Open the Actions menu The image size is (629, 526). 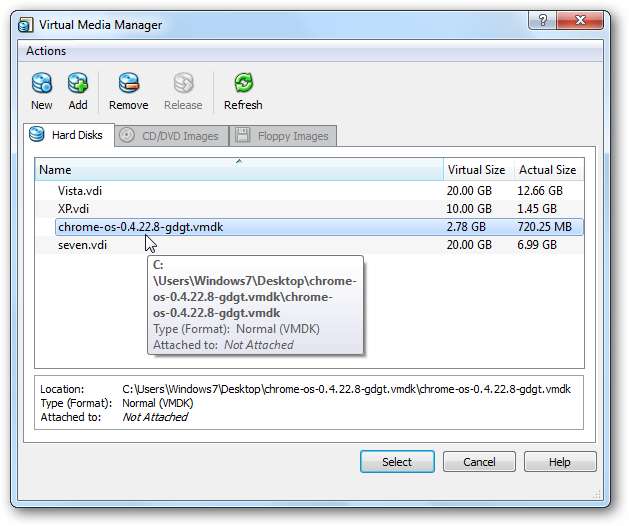[x=46, y=51]
